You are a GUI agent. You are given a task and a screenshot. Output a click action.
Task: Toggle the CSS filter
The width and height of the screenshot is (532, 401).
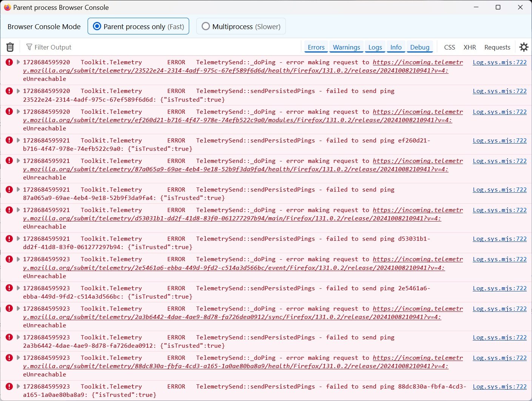pyautogui.click(x=449, y=47)
